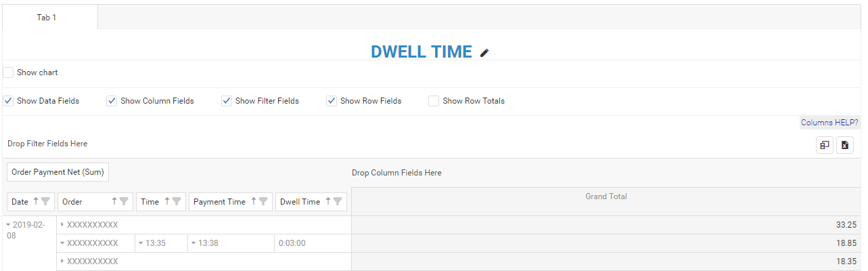Open filter icon on Dwell Time field
The height and width of the screenshot is (271, 868).
pyautogui.click(x=338, y=201)
